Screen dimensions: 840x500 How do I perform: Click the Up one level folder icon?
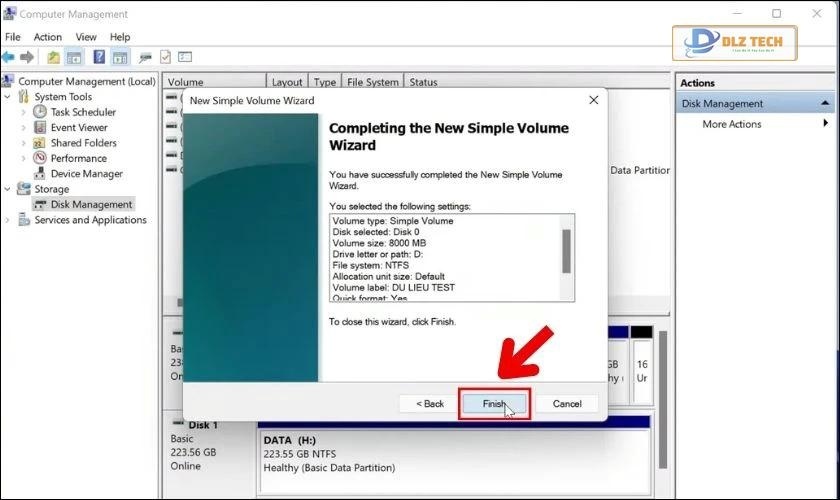[53, 57]
